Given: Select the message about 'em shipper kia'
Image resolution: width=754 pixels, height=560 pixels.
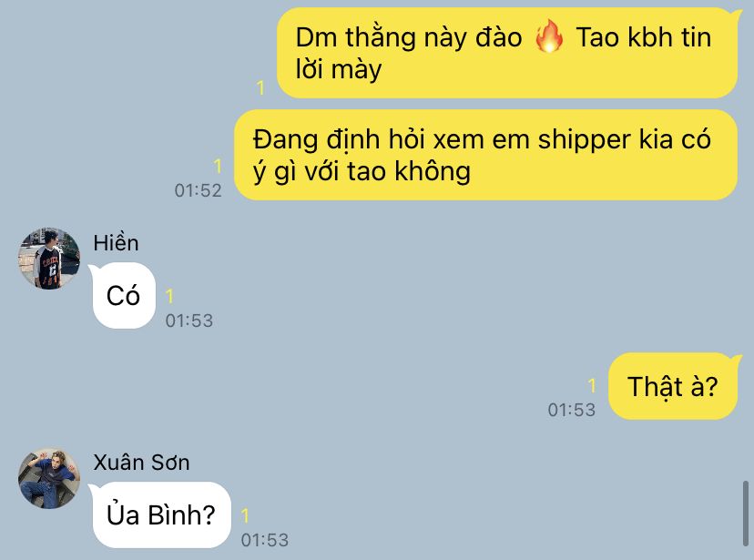Looking at the screenshot, I should coord(485,155).
